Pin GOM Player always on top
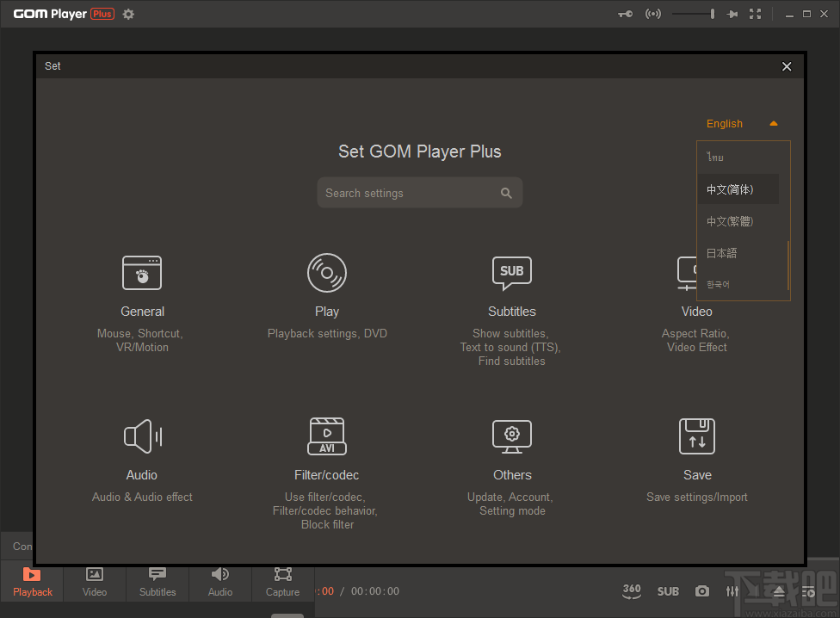Viewport: 840px width, 618px height. point(732,14)
